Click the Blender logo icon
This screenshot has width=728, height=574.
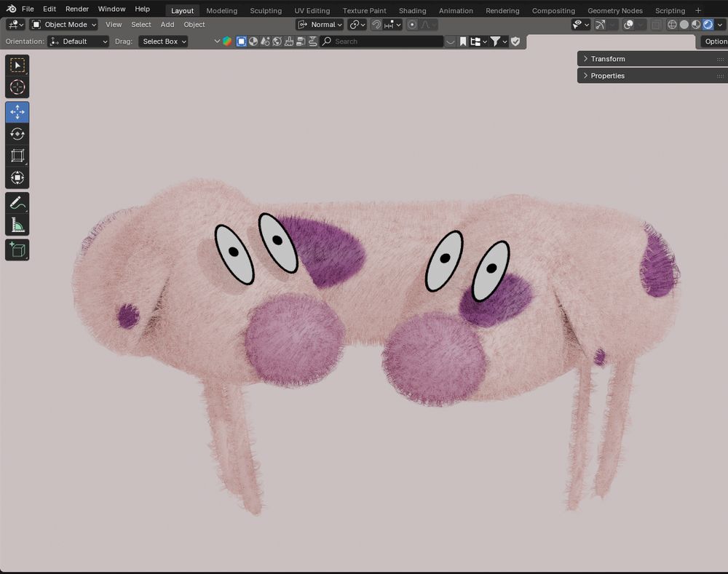[11, 9]
